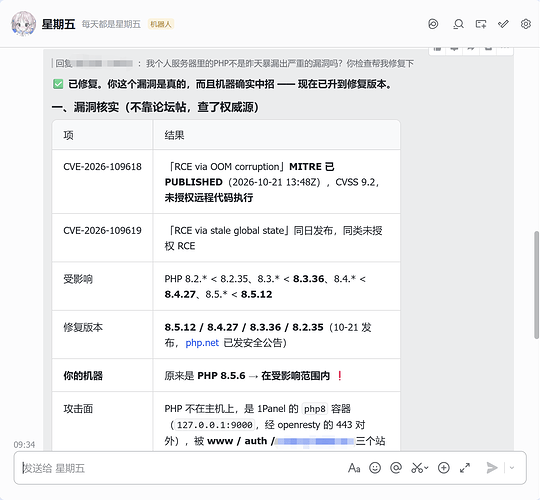Click the row label 受影响
Viewport: 540px width, 500px height.
pos(78,279)
